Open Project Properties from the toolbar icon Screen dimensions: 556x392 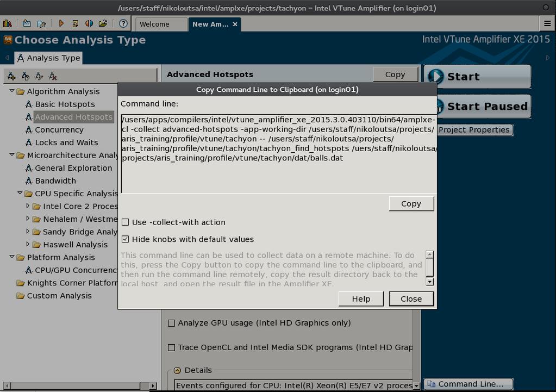[41, 24]
